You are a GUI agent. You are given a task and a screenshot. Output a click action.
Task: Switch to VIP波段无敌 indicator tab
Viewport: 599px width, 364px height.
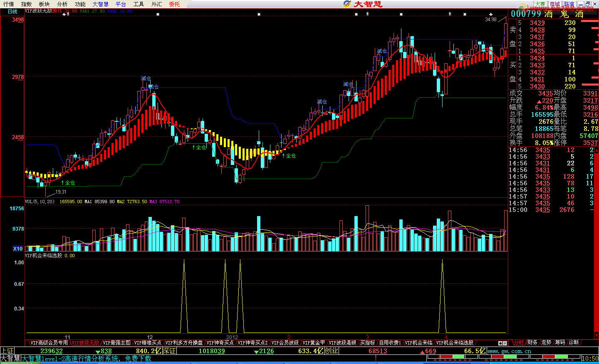tap(86, 343)
